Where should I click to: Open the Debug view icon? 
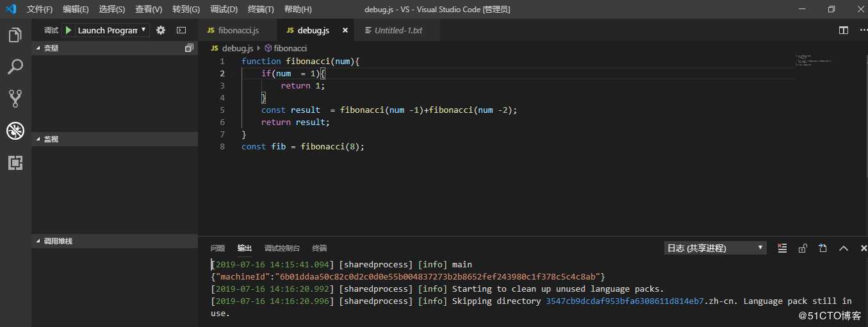15,131
